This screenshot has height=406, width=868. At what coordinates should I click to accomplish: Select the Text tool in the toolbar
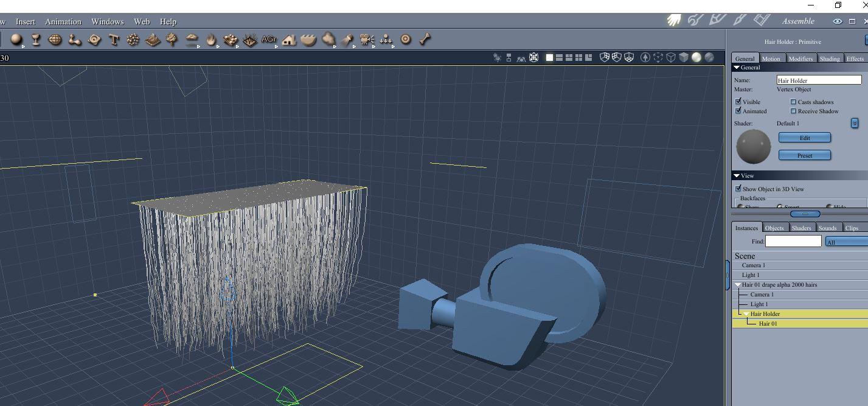point(114,40)
